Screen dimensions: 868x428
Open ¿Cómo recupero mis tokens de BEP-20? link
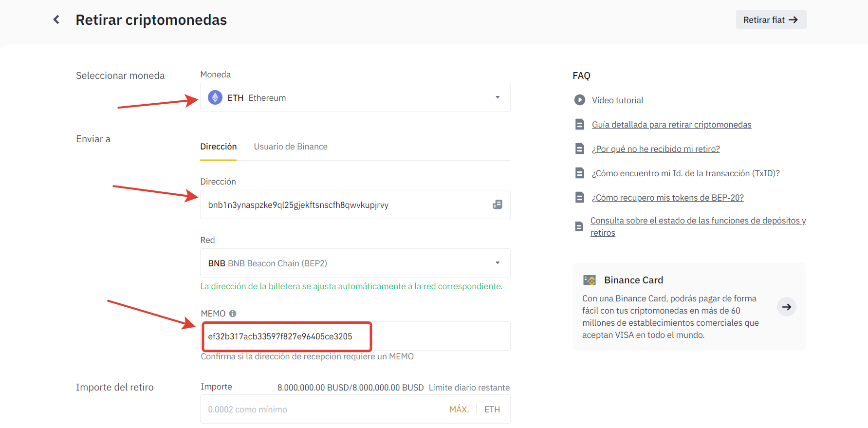667,198
